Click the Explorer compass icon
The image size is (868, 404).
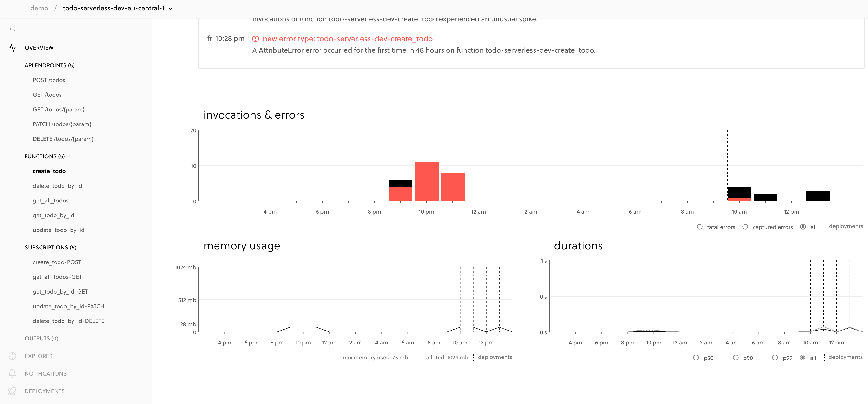pyautogui.click(x=13, y=356)
